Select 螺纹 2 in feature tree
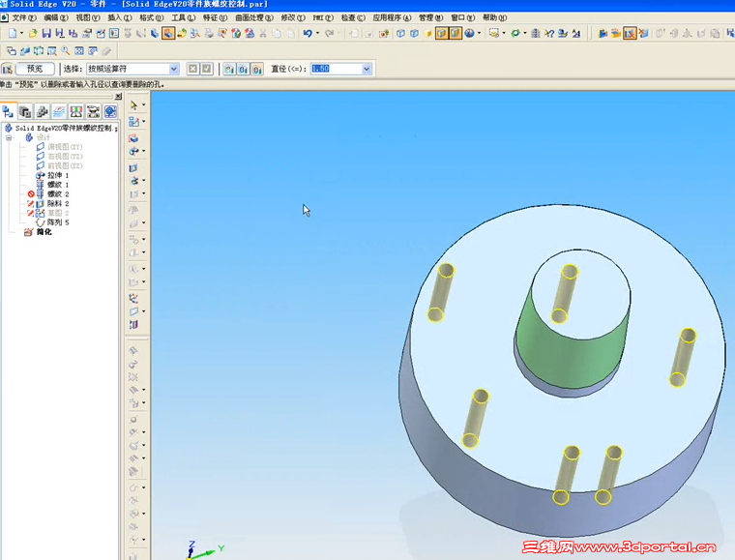Image resolution: width=735 pixels, height=560 pixels. click(58, 194)
